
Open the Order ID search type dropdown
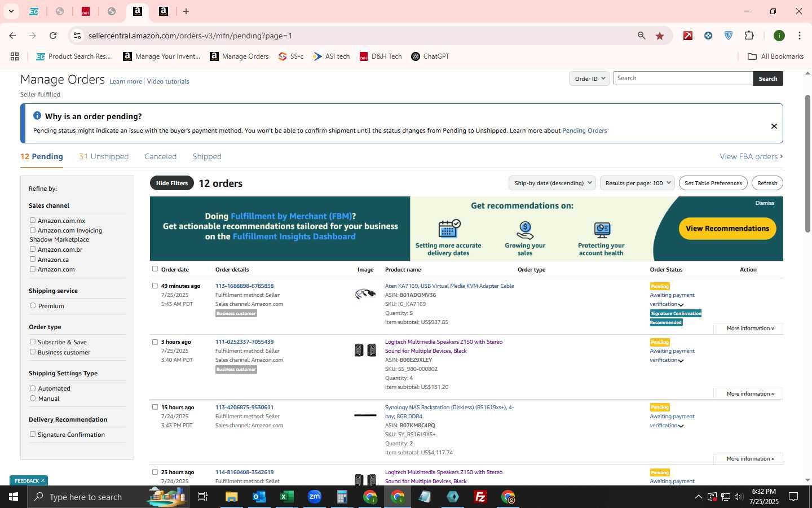pyautogui.click(x=589, y=78)
